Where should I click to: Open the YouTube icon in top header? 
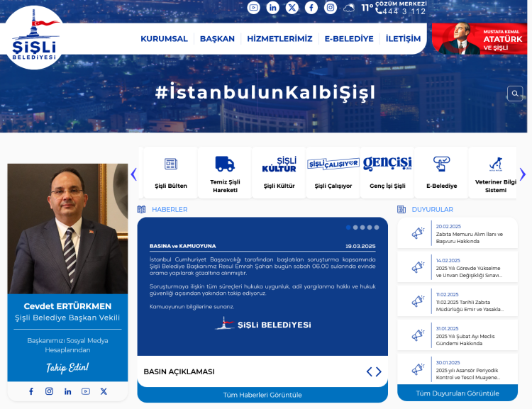pyautogui.click(x=254, y=8)
